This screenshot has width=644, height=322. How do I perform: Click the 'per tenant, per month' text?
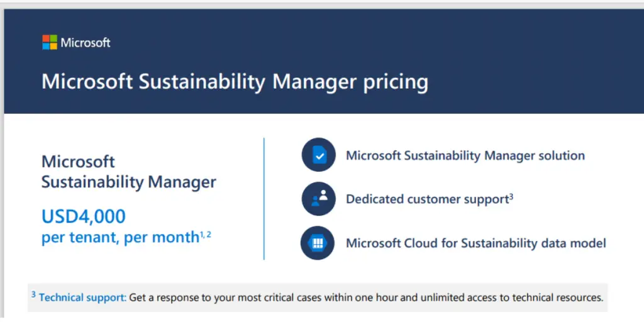coord(119,238)
